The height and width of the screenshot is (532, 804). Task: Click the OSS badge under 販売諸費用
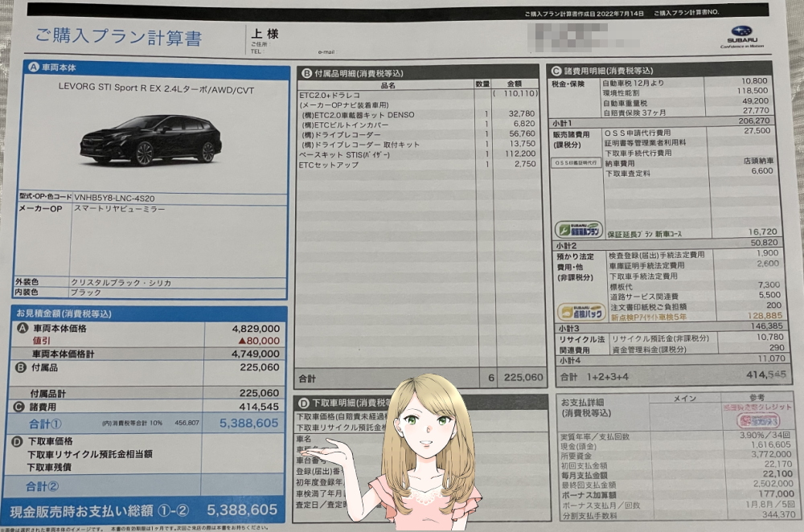[576, 162]
